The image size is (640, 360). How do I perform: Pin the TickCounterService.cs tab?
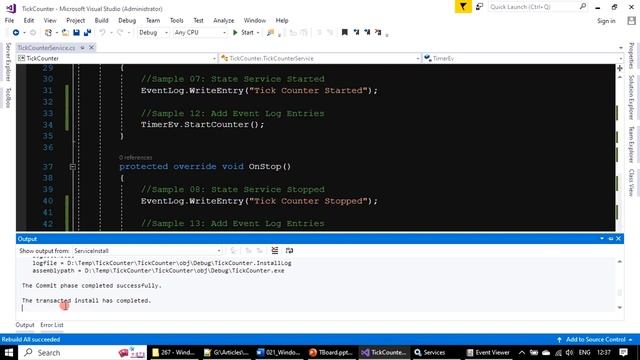click(x=82, y=48)
